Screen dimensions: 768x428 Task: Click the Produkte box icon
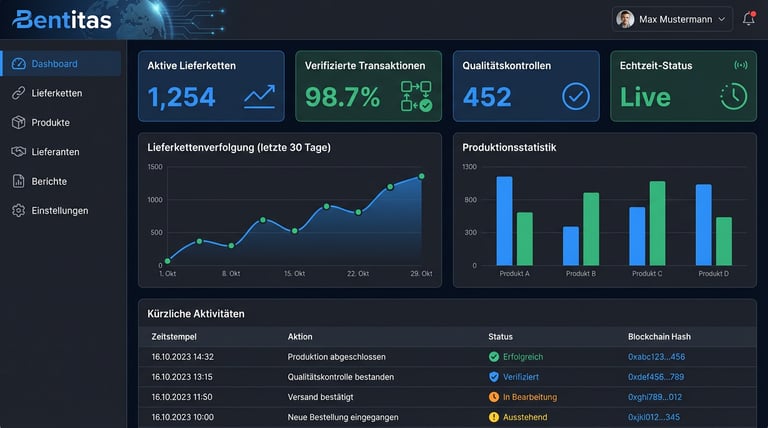(x=19, y=122)
